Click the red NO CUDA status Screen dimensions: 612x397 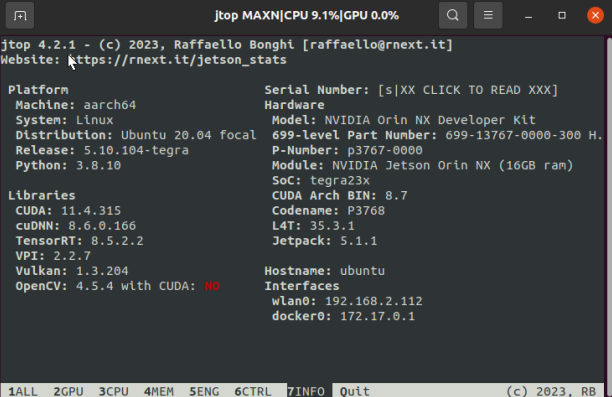pyautogui.click(x=212, y=286)
